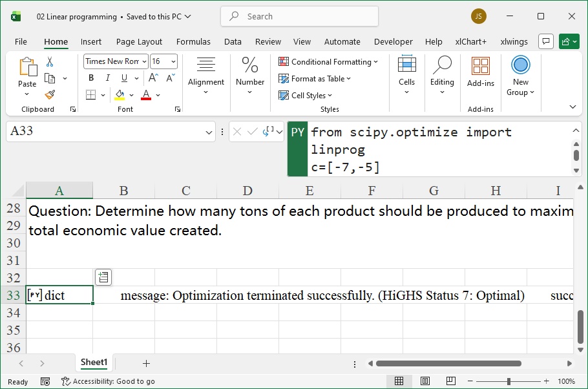The height and width of the screenshot is (389, 588).
Task: Open the Cells group menu
Action: 407,75
